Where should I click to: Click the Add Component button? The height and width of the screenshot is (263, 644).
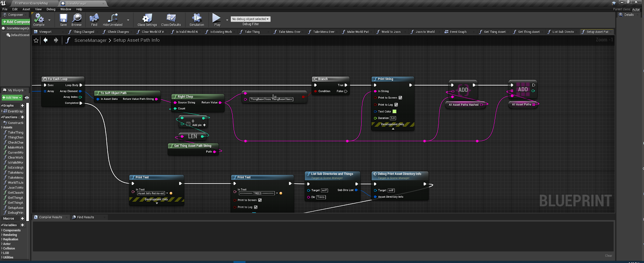16,22
